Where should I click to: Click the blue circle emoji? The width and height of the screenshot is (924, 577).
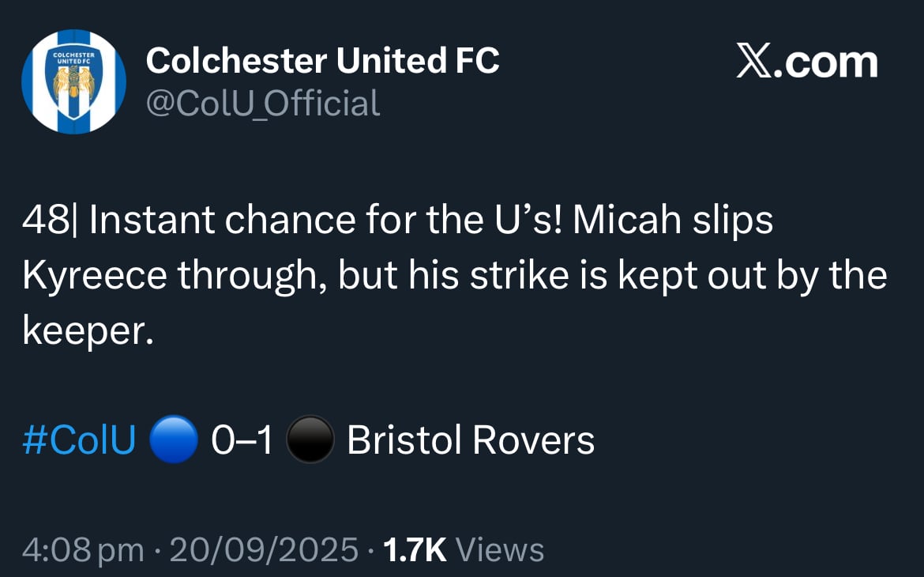(173, 439)
